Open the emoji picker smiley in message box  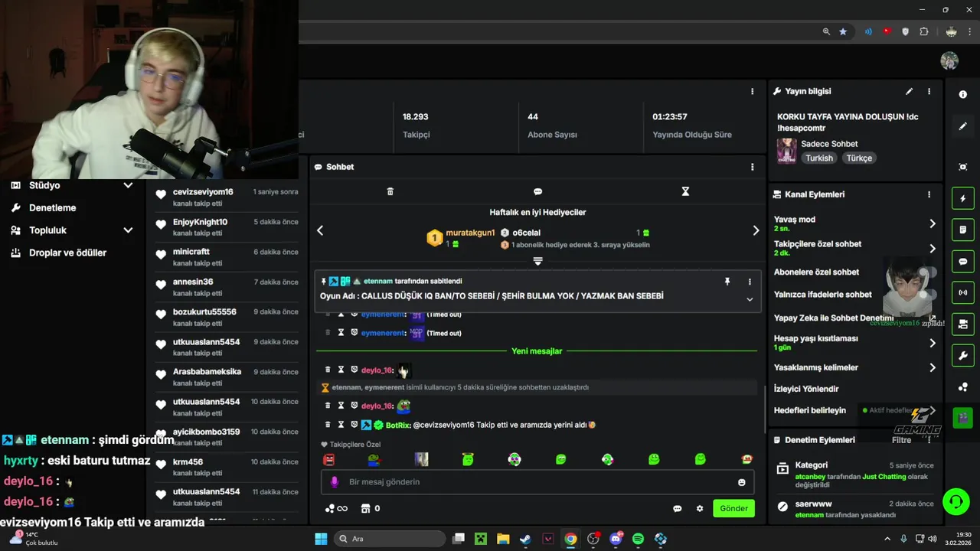(x=741, y=482)
